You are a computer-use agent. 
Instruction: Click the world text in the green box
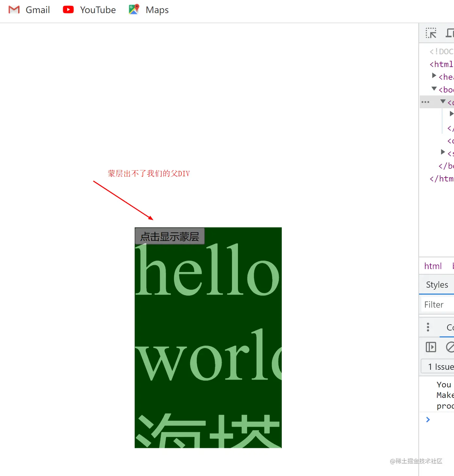208,355
